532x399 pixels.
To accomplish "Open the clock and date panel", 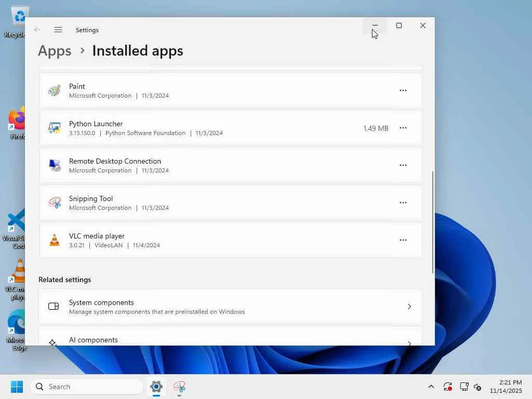I will point(506,387).
